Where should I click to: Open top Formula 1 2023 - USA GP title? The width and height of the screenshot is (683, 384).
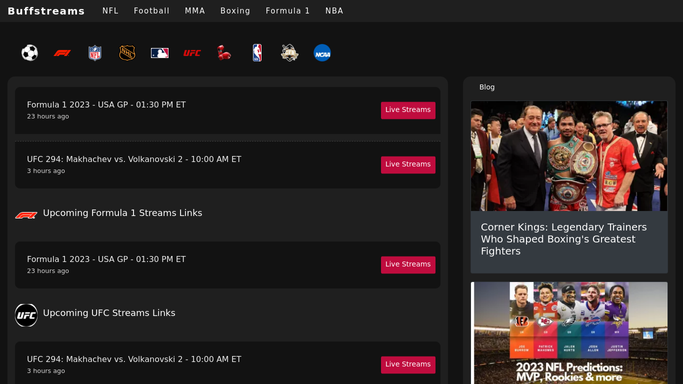click(x=106, y=105)
